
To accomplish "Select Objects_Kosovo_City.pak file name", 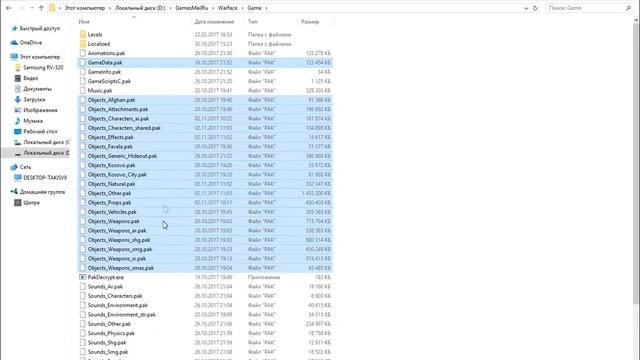I will 117,175.
